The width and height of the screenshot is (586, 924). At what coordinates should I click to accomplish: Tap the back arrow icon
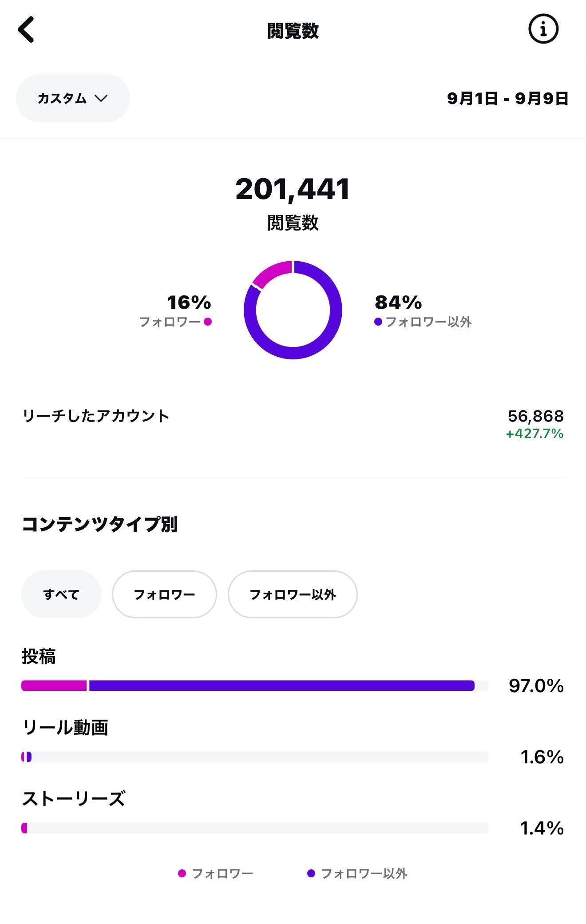click(26, 29)
